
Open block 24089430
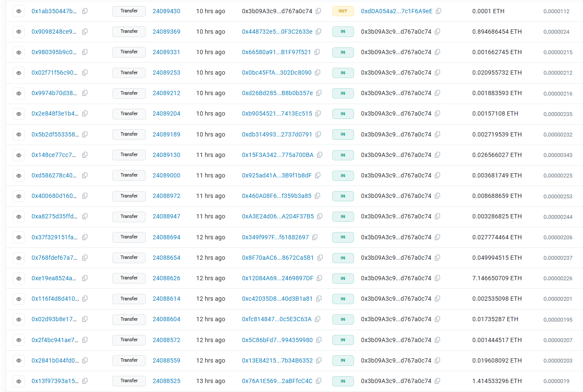pyautogui.click(x=166, y=11)
